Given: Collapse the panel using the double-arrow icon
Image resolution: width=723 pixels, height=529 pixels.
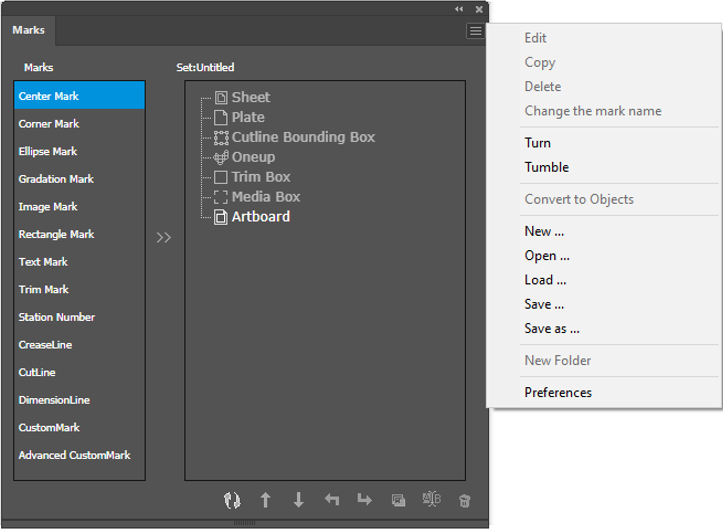Looking at the screenshot, I should point(459,9).
